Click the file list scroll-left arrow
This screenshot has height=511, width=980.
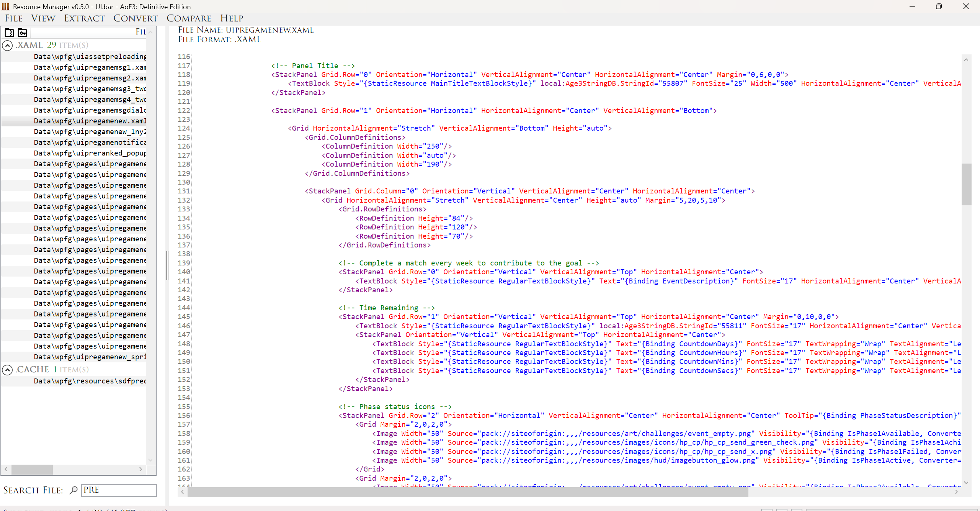(x=6, y=469)
